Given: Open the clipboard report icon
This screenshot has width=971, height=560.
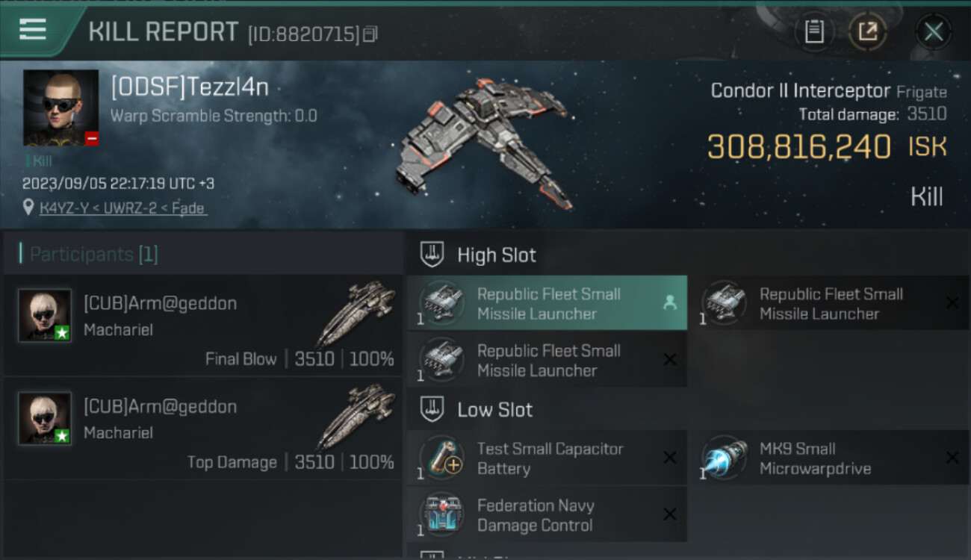Looking at the screenshot, I should point(813,31).
